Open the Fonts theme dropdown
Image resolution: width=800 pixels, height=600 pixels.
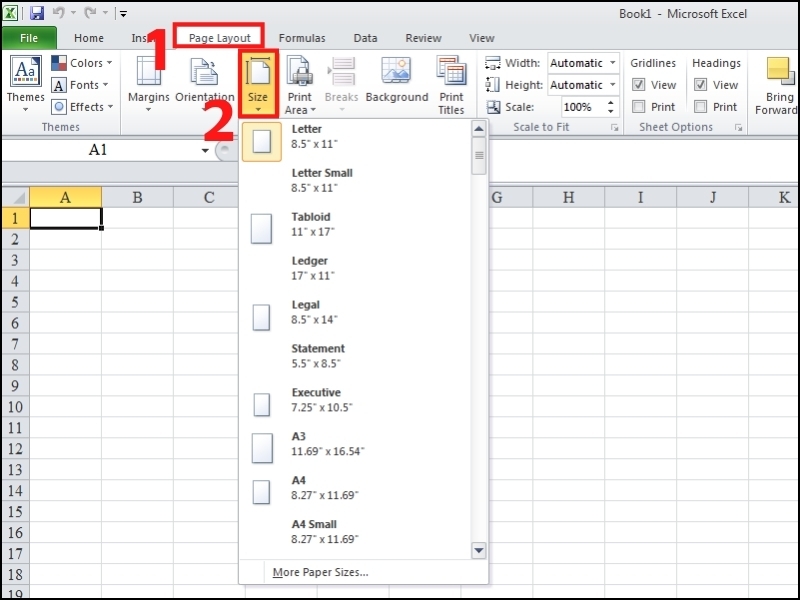point(80,84)
